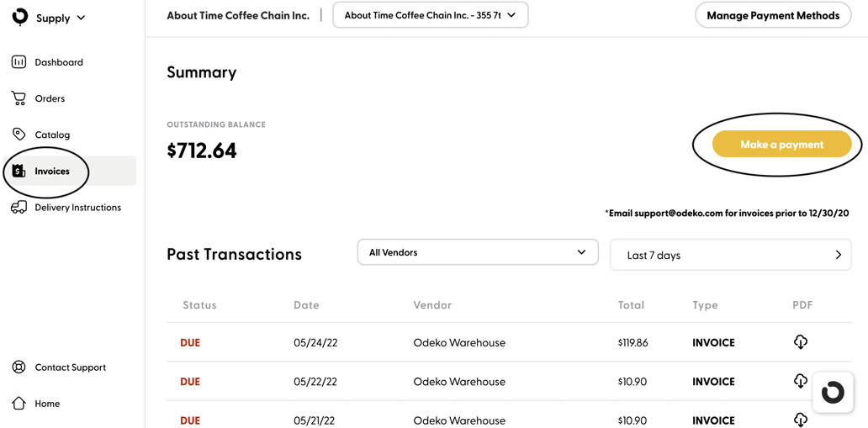Click the Contact Support lifebuoy icon

(19, 367)
